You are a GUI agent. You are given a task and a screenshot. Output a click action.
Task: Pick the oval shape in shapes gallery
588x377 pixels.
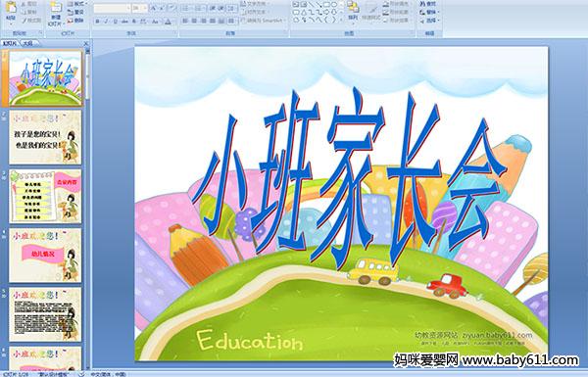[x=334, y=4]
